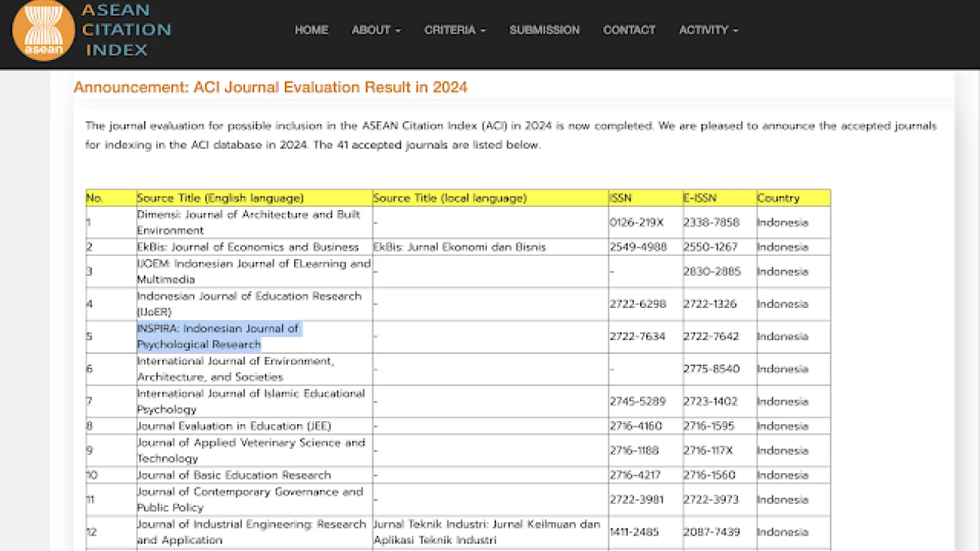Select 'Journal Evaluation in Education (JEE)'
980x551 pixels.
pos(234,425)
